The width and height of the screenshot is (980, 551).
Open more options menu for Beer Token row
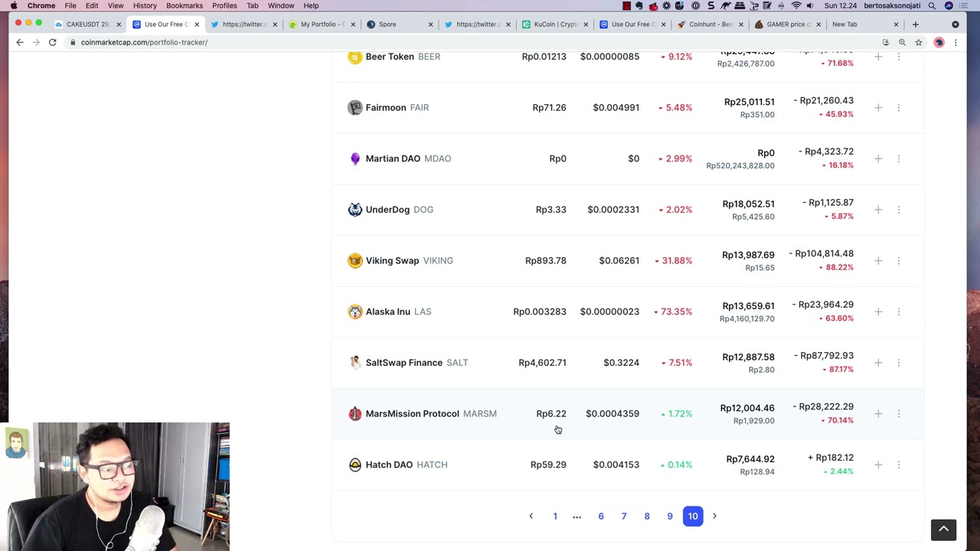click(899, 57)
